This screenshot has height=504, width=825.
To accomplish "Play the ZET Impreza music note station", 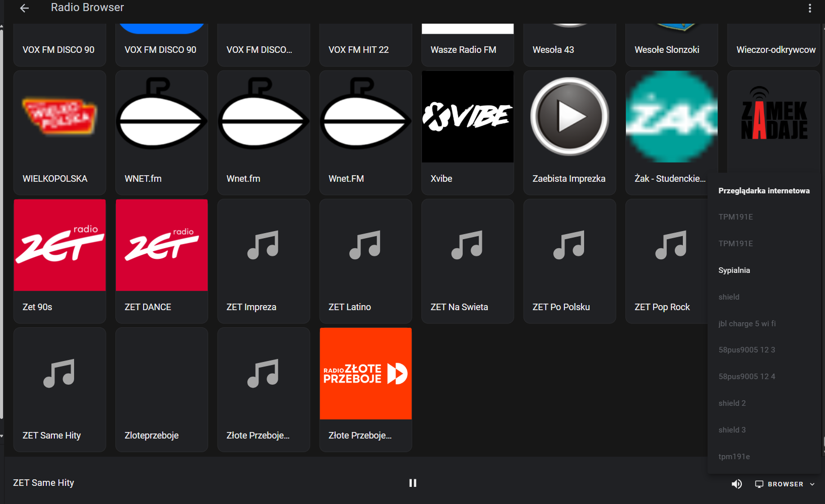I will click(x=264, y=261).
